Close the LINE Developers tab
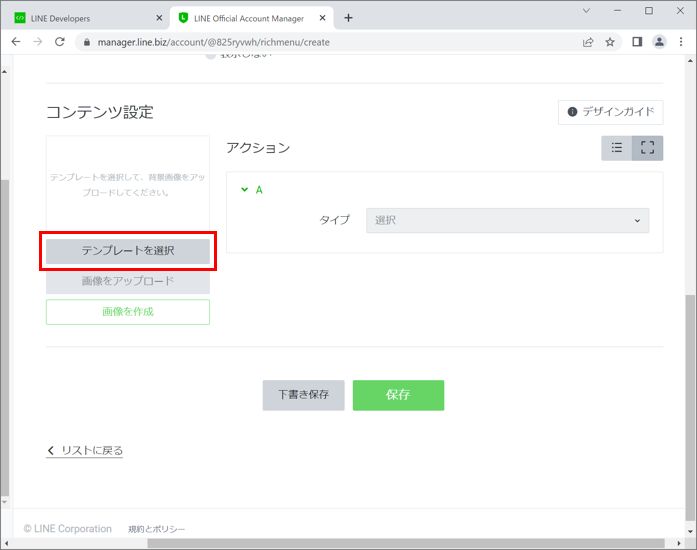 click(159, 18)
